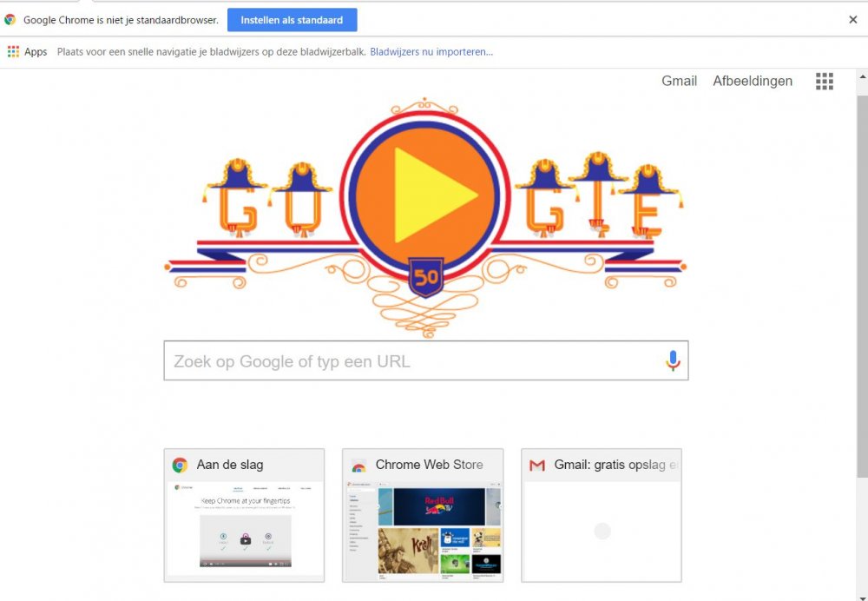Go to Afbeeldingen link
Screen dimensions: 868x601
pos(753,81)
